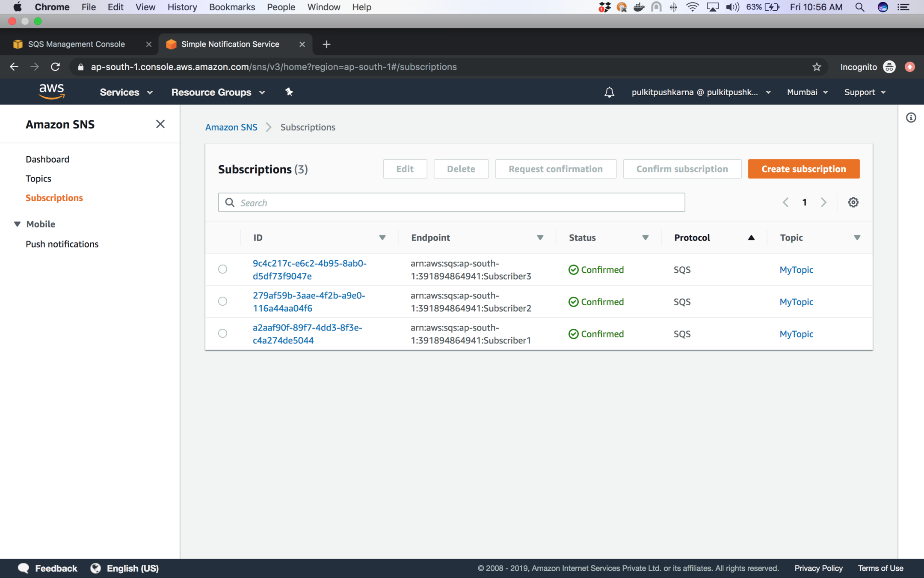924x578 pixels.
Task: Click the pin shortcuts icon in AWS navbar
Action: point(289,92)
